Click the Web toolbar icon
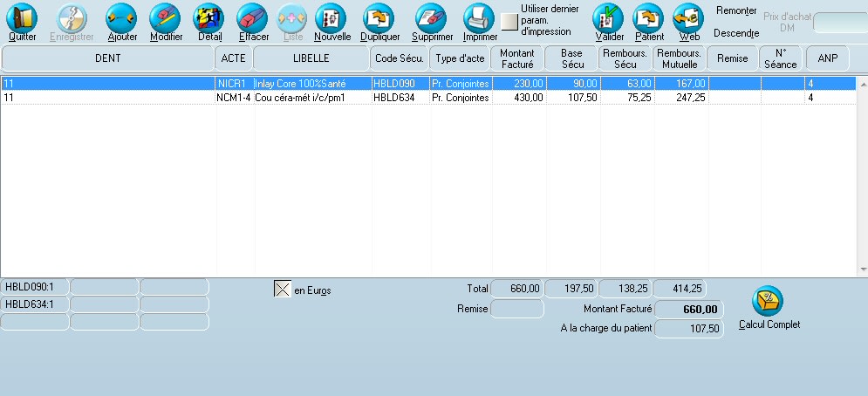The image size is (868, 396). coord(689,17)
